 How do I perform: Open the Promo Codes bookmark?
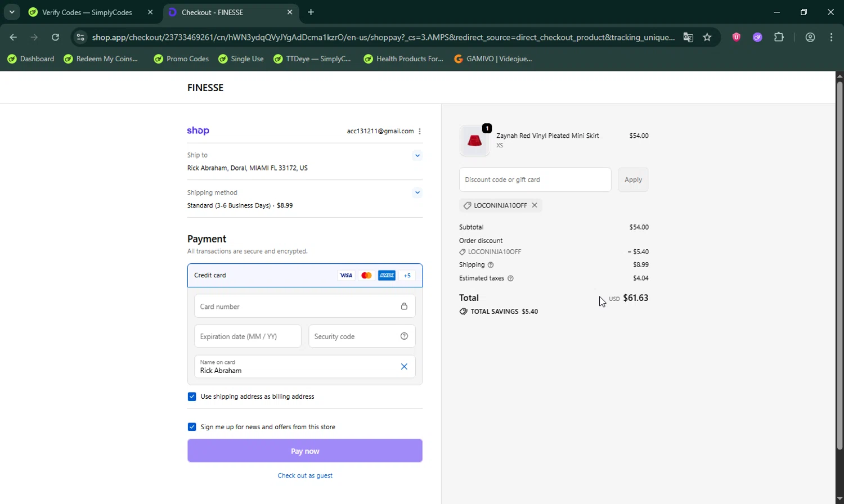click(181, 58)
